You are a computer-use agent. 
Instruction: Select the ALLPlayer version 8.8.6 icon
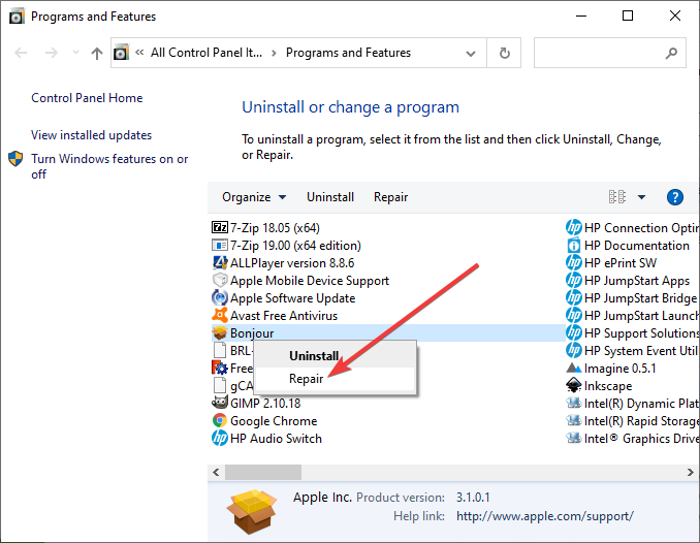click(221, 263)
